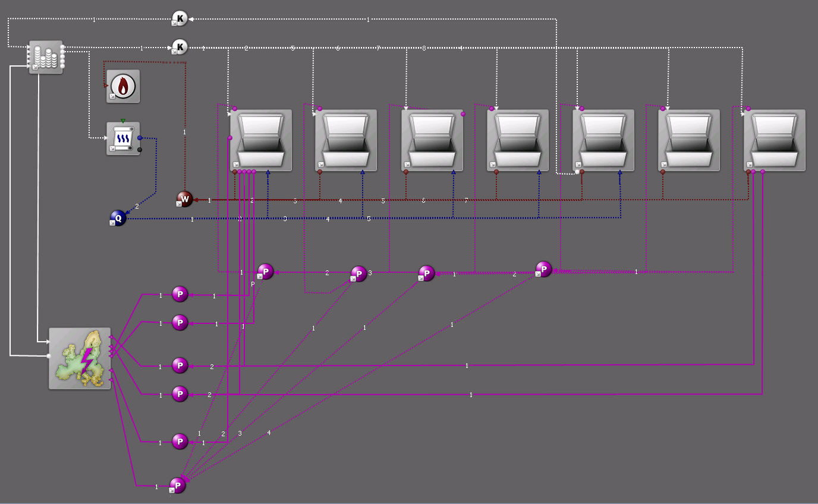Click the fourth open container from the left

pos(518,140)
